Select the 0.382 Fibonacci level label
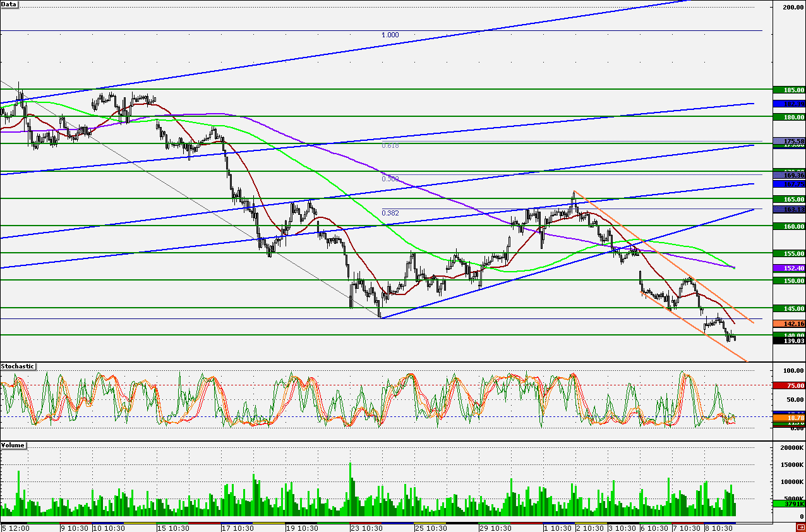Image resolution: width=806 pixels, height=532 pixels. (x=390, y=213)
